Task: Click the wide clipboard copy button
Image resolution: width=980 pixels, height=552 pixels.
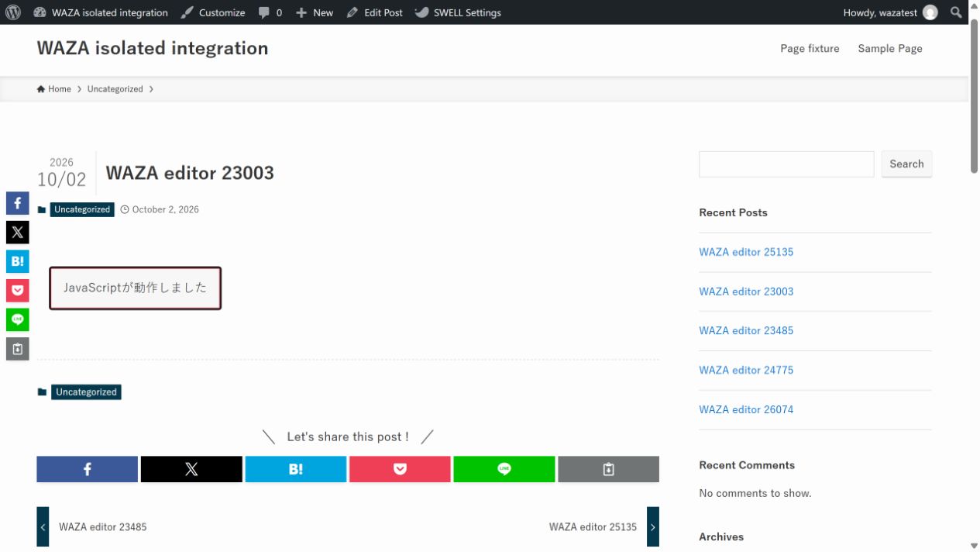Action: coord(609,469)
